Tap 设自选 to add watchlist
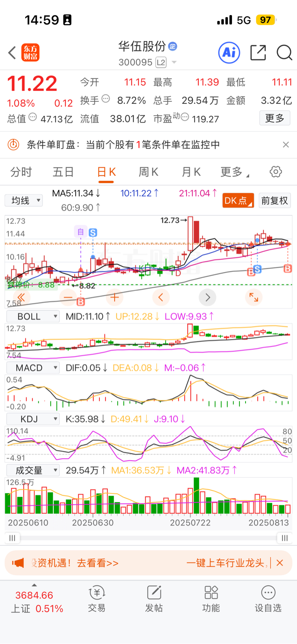The image size is (297, 644). click(x=268, y=599)
